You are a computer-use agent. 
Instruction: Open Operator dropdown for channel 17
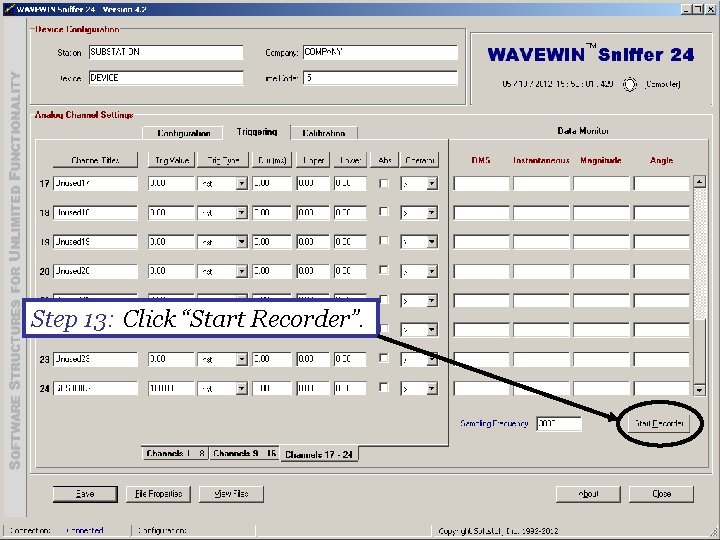pos(432,184)
